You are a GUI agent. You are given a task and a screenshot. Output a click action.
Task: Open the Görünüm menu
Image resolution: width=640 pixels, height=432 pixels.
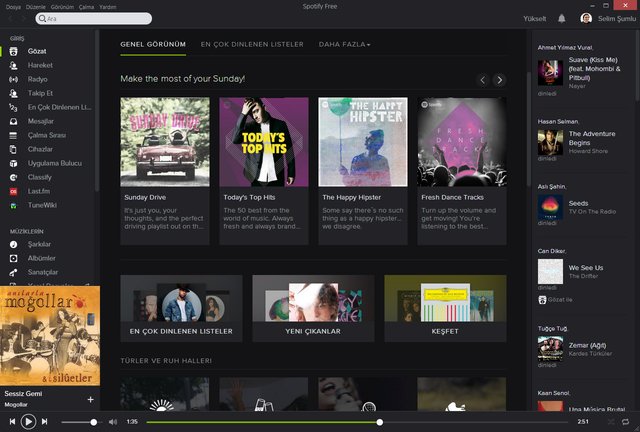[x=62, y=7]
